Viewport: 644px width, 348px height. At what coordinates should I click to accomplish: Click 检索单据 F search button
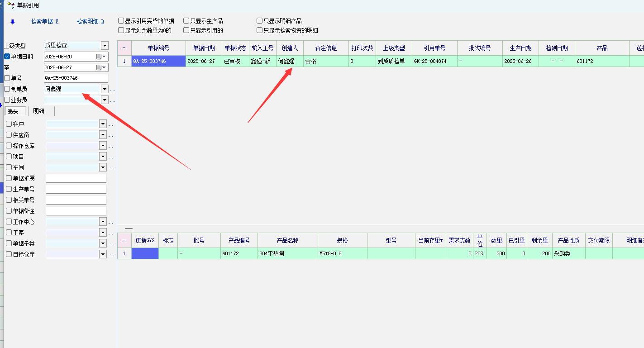tap(44, 22)
